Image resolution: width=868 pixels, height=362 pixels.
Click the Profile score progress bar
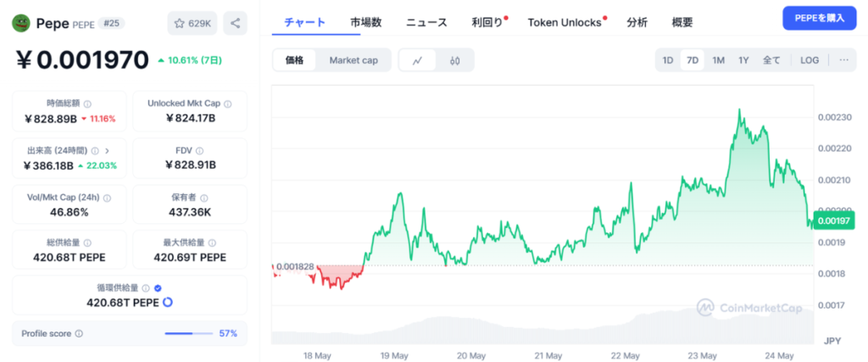(x=189, y=334)
